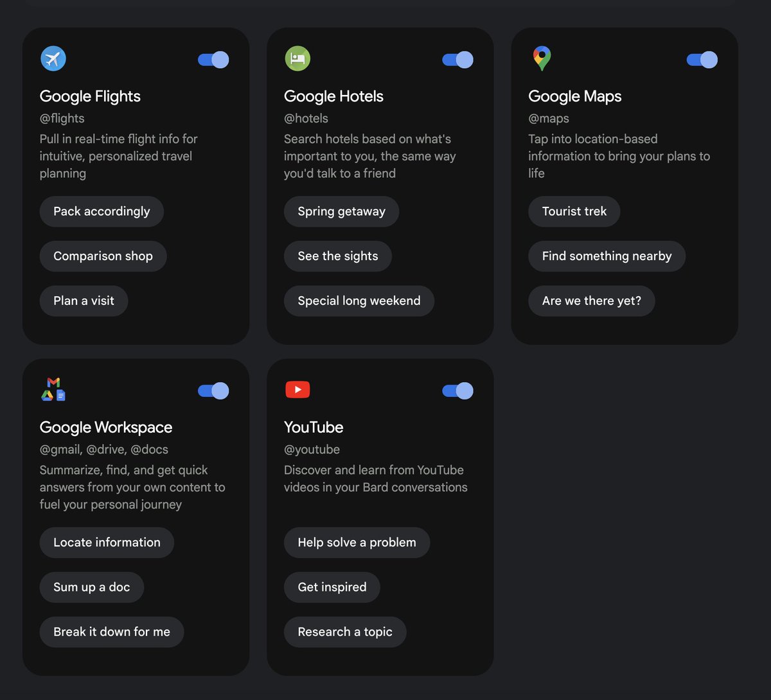Click the Maps location-based description
The height and width of the screenshot is (700, 771).
619,156
